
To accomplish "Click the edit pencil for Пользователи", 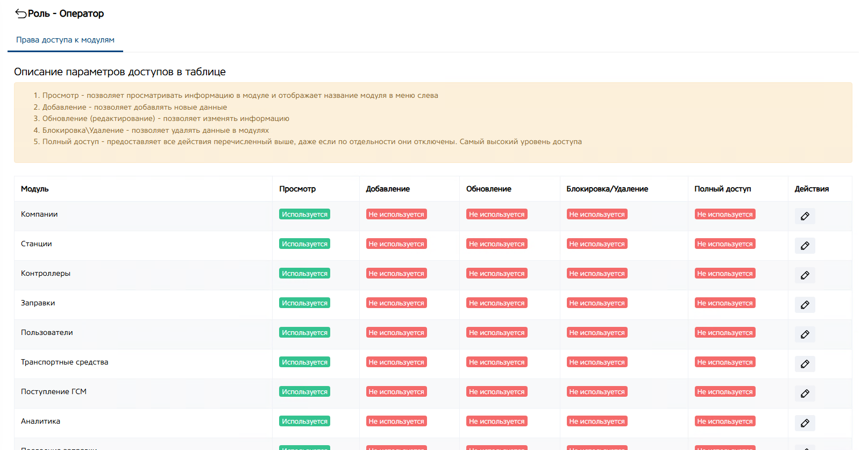I will click(x=805, y=334).
